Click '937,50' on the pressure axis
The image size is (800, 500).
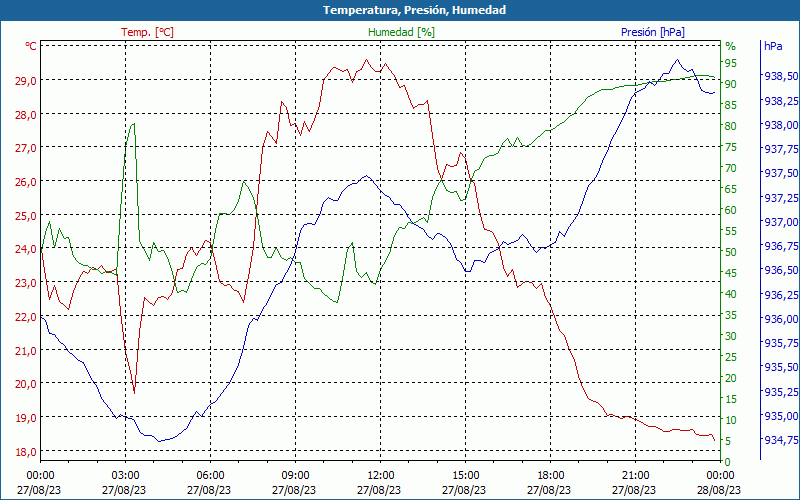pyautogui.click(x=781, y=173)
